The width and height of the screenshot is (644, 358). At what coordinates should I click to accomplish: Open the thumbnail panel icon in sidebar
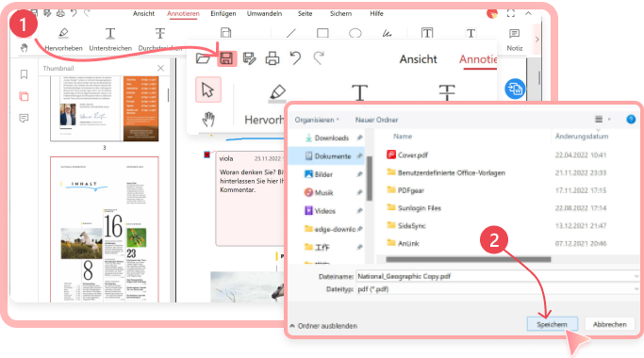coord(24,96)
